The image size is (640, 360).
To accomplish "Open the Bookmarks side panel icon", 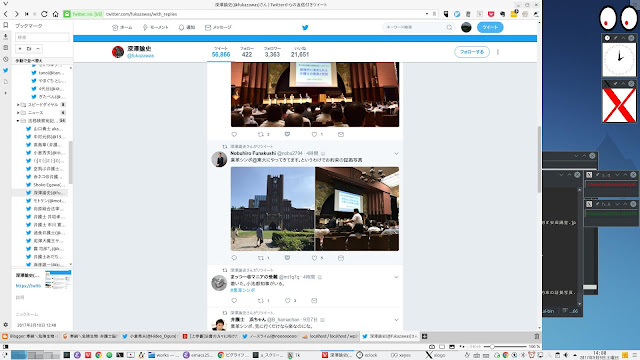I will pos(5,25).
